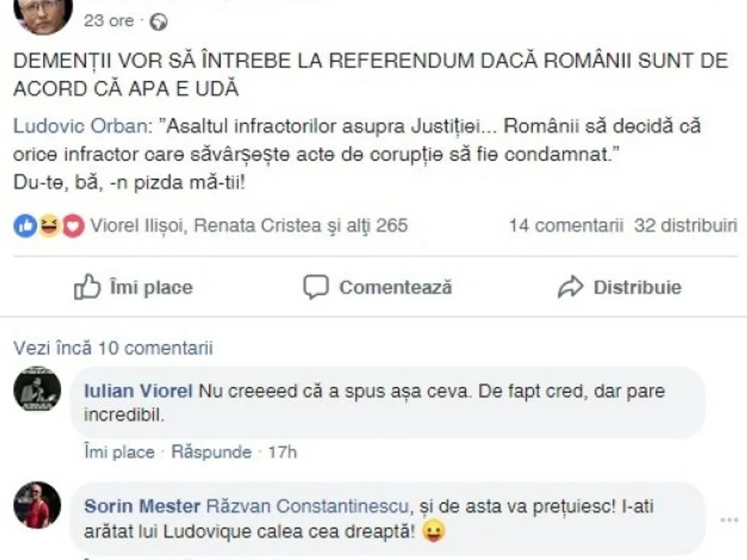This screenshot has height=560, width=747.
Task: Expand Vezi încă 10 comentarii
Action: click(113, 347)
